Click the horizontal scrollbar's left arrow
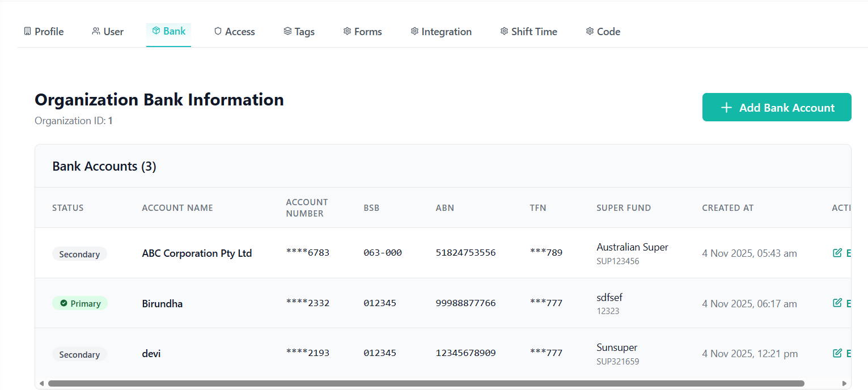Image resolution: width=868 pixels, height=390 pixels. tap(41, 383)
